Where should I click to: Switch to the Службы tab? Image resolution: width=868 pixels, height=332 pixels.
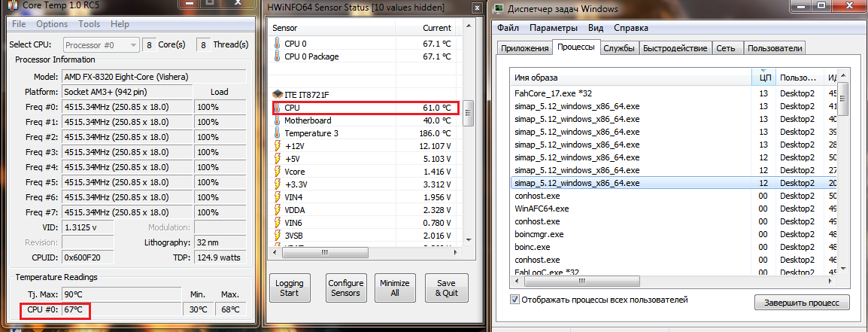[x=619, y=48]
